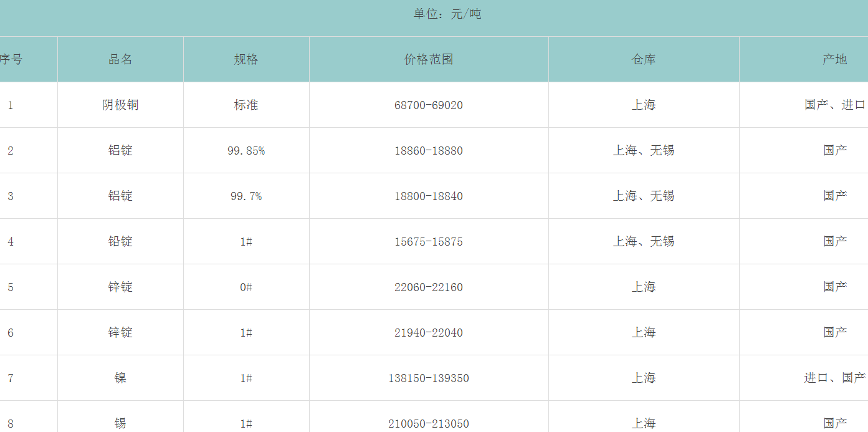Viewport: 868px width, 432px height.
Task: Click the 价格范围 column header
Action: [x=429, y=59]
